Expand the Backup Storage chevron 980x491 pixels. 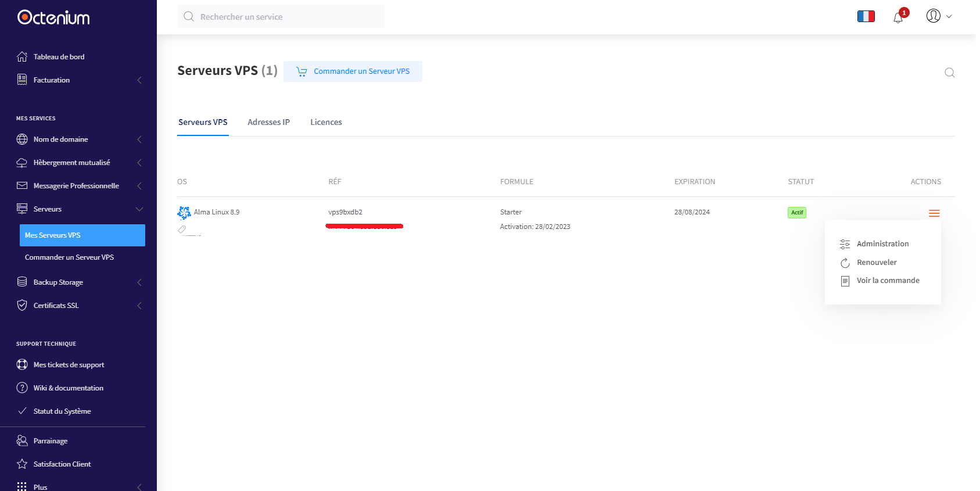point(139,282)
